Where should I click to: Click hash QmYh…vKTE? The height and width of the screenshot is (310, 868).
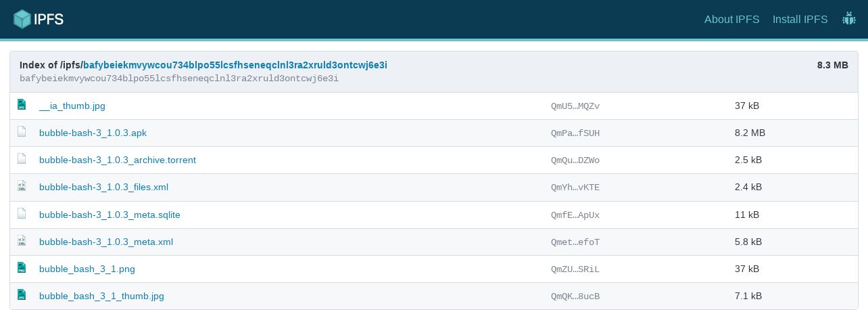pyautogui.click(x=575, y=187)
